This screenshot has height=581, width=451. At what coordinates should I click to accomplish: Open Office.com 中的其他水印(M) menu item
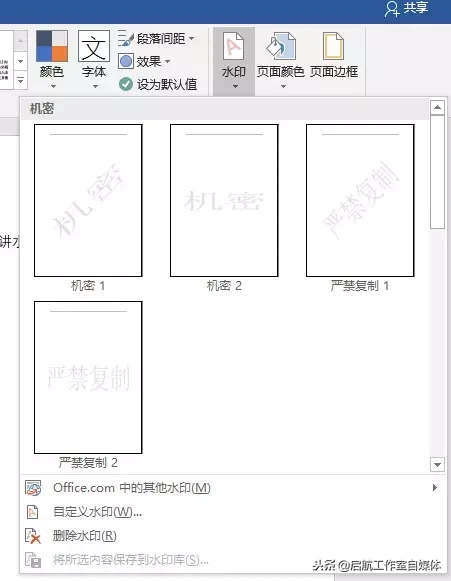pos(233,488)
